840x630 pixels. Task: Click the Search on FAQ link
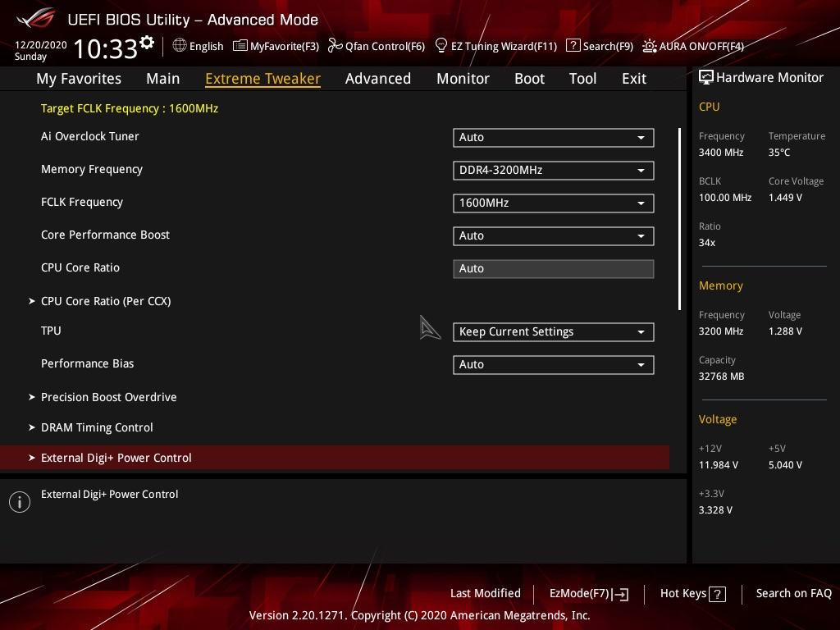pos(793,594)
